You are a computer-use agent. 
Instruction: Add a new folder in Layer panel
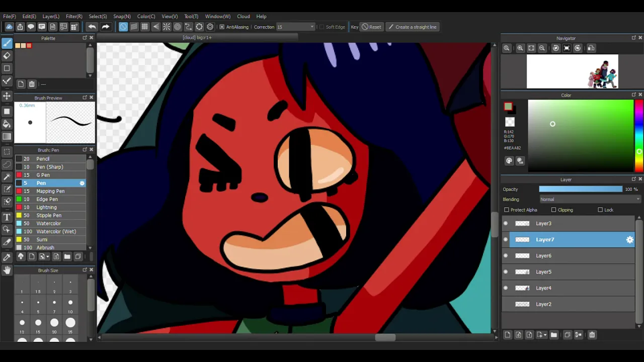click(x=554, y=335)
